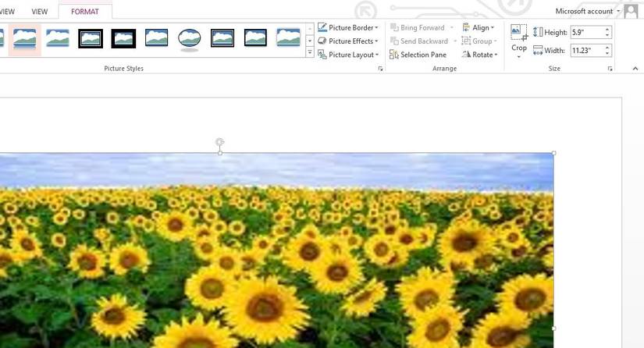
Task: Apply the last style in the gallery row
Action: coord(288,37)
